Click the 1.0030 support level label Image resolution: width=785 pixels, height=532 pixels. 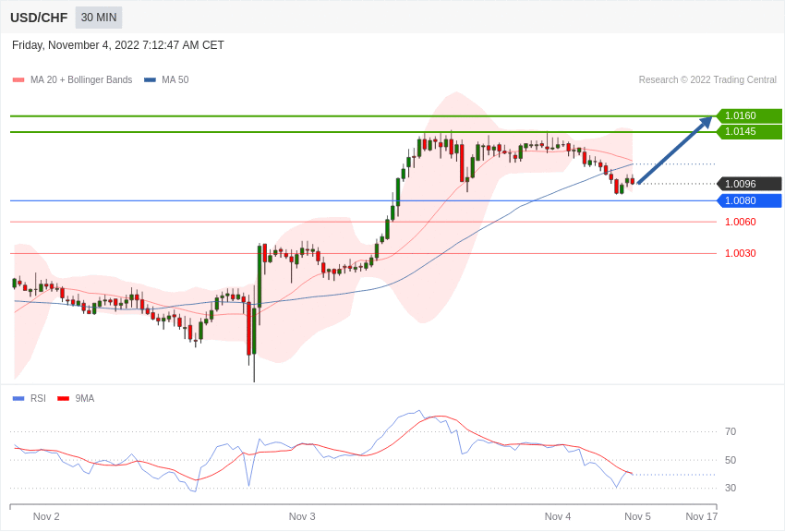(741, 253)
